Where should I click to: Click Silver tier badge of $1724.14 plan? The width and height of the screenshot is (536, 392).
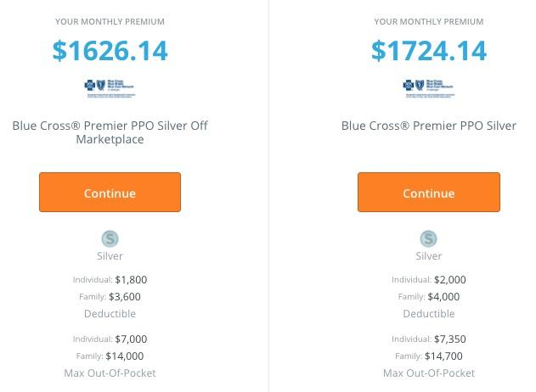click(x=429, y=239)
